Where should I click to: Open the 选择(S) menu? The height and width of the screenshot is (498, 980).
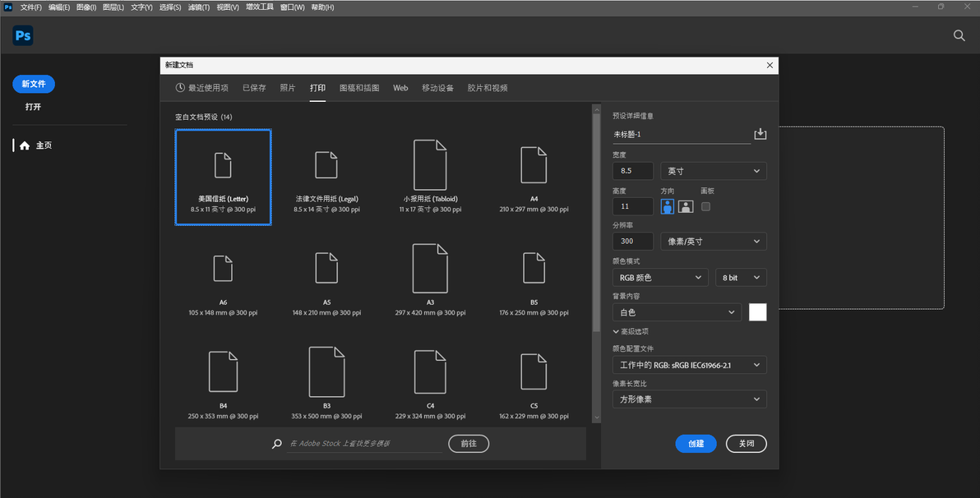pos(170,7)
